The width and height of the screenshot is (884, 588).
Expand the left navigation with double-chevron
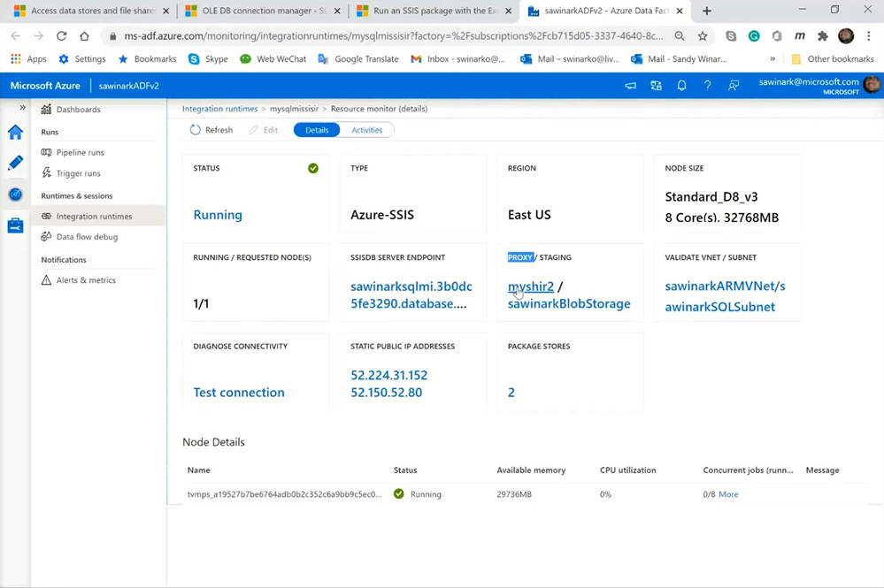[x=22, y=108]
